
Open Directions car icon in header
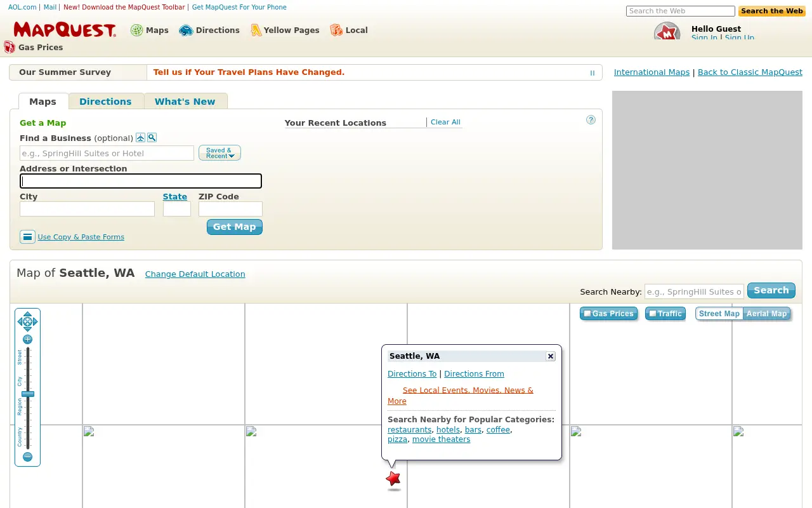point(186,30)
